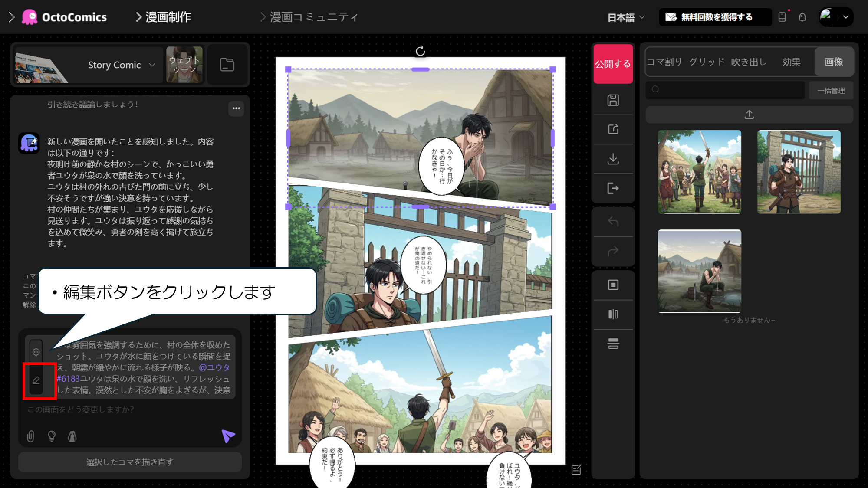
Task: Click the 公開する publish button
Action: [x=613, y=64]
